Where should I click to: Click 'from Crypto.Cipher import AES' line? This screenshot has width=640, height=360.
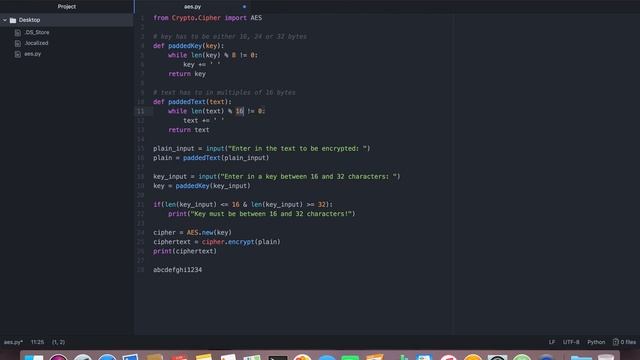pyautogui.click(x=207, y=18)
